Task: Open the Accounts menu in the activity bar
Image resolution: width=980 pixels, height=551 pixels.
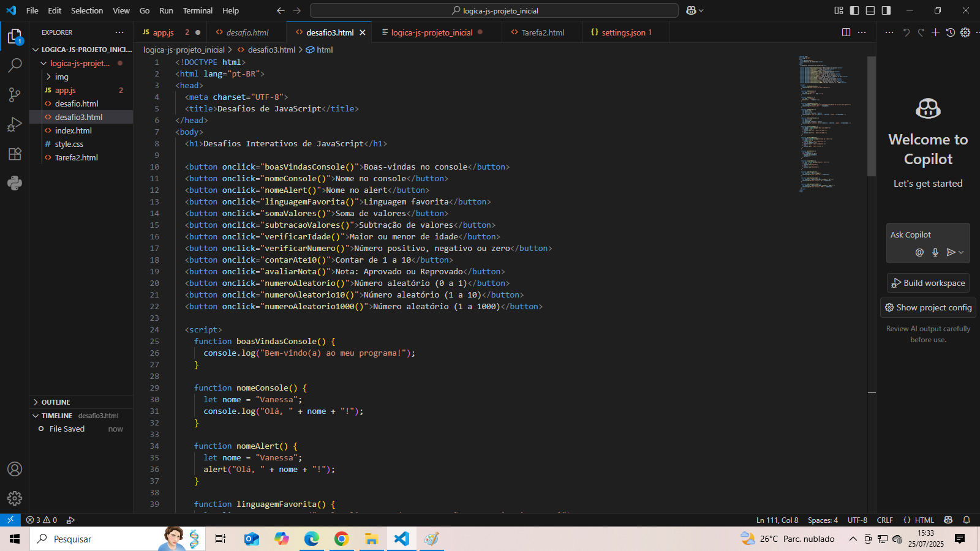Action: (15, 469)
